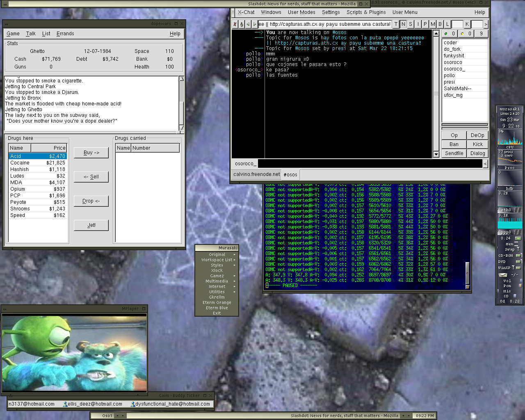Expand the Original submenu in Murasaki menu
This screenshot has height=420, width=525.
click(217, 254)
